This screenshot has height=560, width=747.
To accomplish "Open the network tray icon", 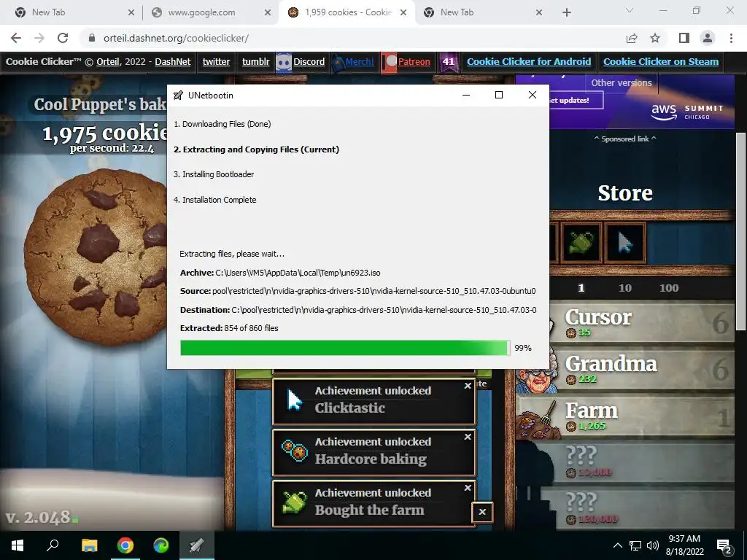I will click(635, 545).
